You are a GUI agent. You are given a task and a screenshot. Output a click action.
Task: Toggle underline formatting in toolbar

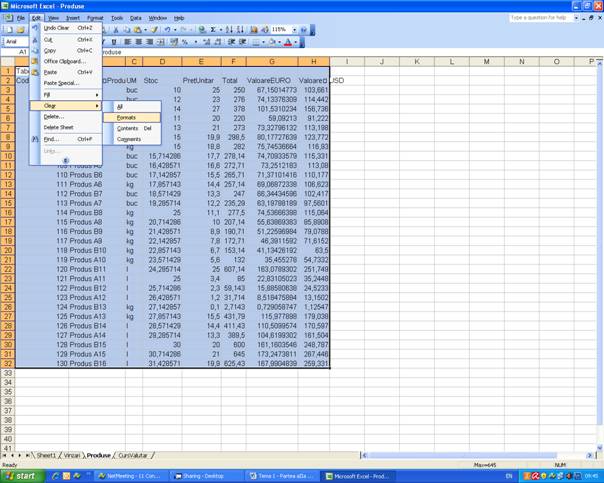point(115,42)
